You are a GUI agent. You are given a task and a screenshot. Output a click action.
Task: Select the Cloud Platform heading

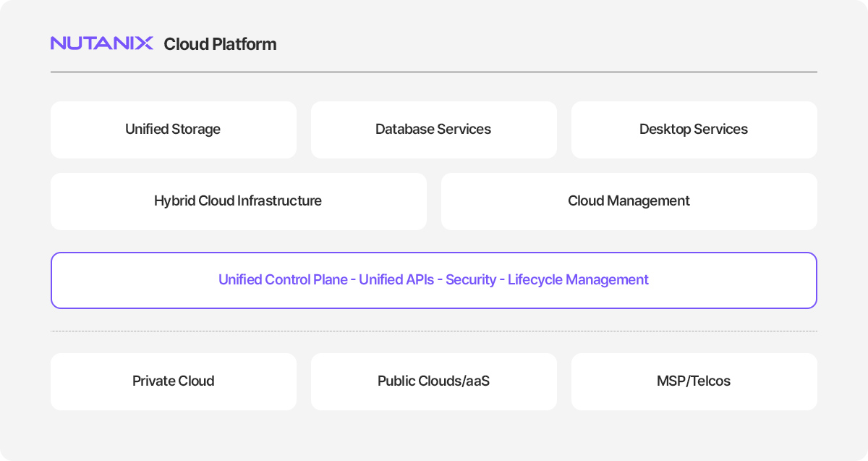point(220,44)
